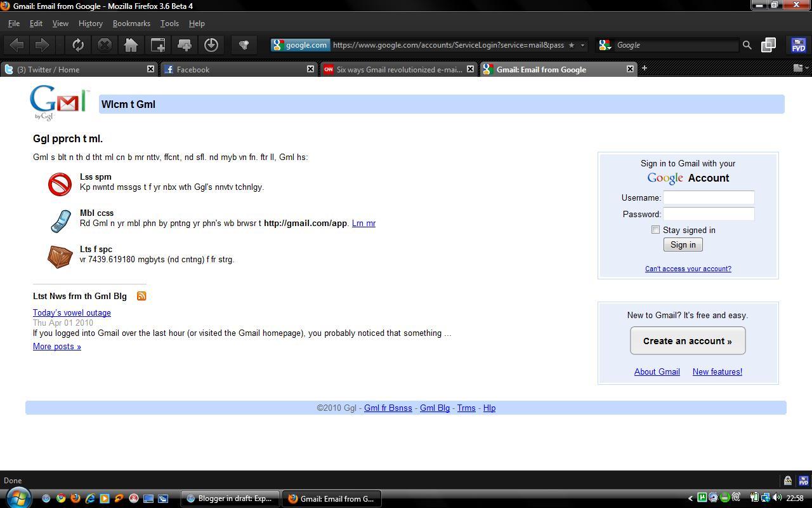Launch Chrome from the quick launch

tap(61, 498)
